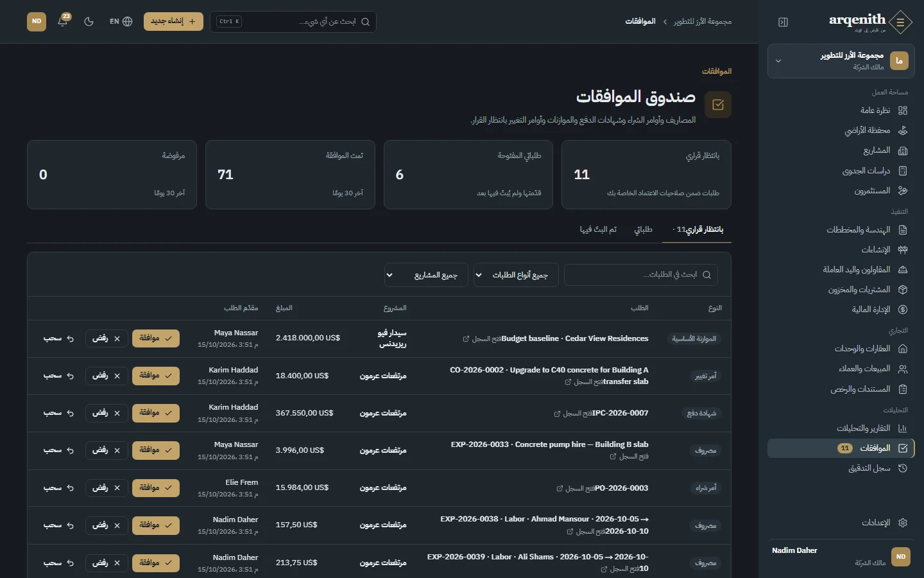Open سجل التدقيق audit log
Viewport: 924px width, 578px height.
click(841, 468)
